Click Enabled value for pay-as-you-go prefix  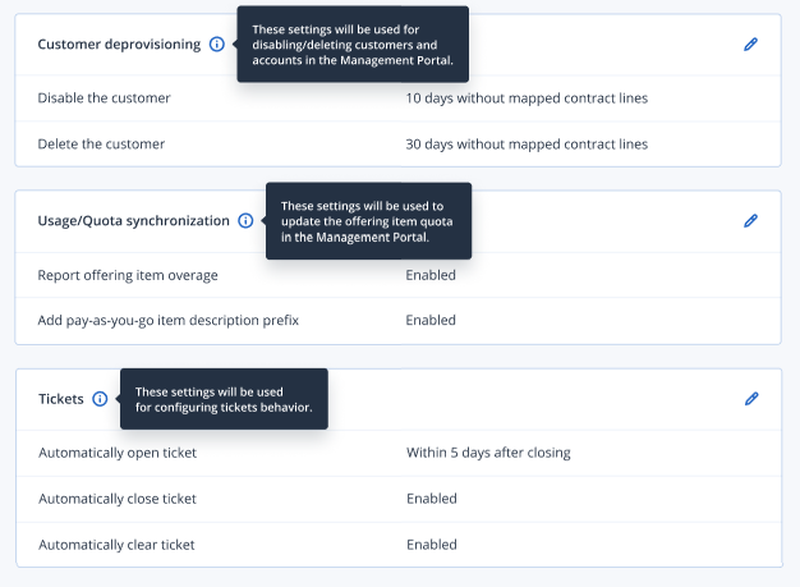(431, 320)
